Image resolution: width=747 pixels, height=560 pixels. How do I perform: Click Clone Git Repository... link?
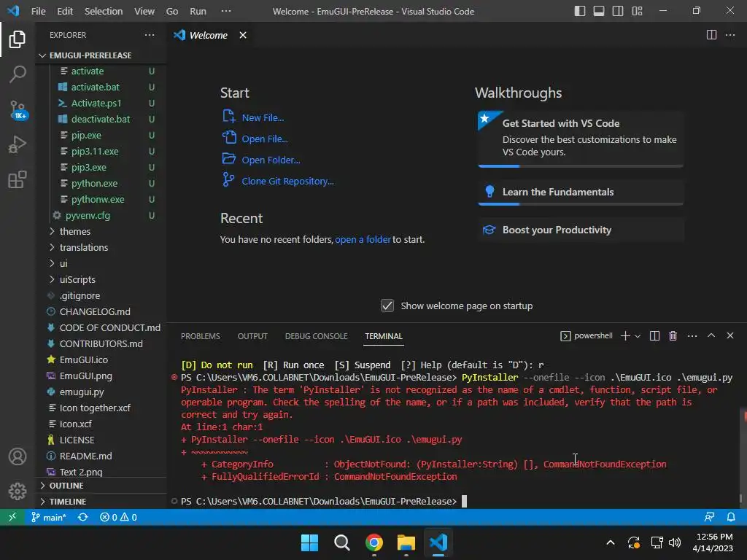click(287, 181)
